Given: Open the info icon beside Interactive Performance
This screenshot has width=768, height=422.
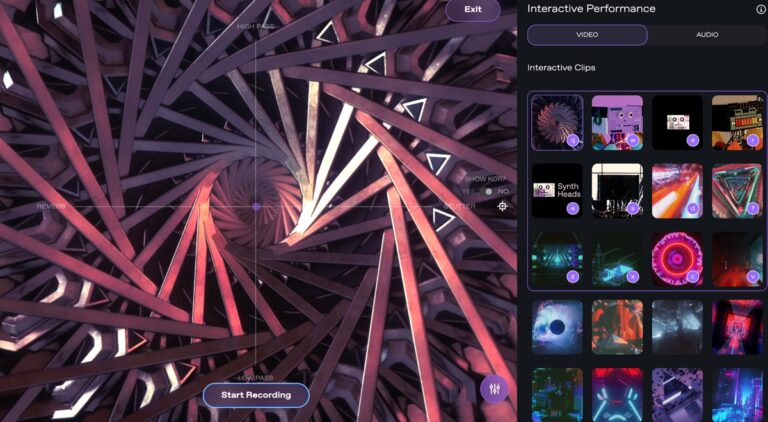Looking at the screenshot, I should pyautogui.click(x=761, y=9).
